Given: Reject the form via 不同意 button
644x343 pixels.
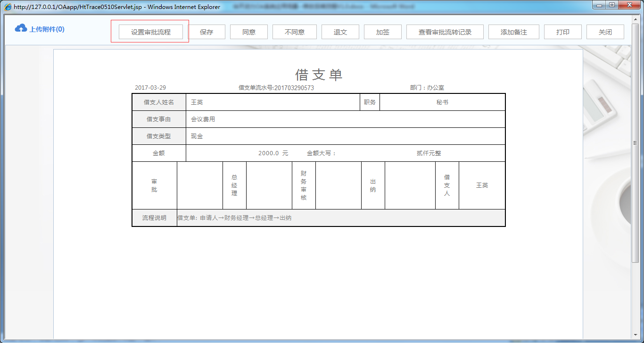Looking at the screenshot, I should pyautogui.click(x=294, y=32).
